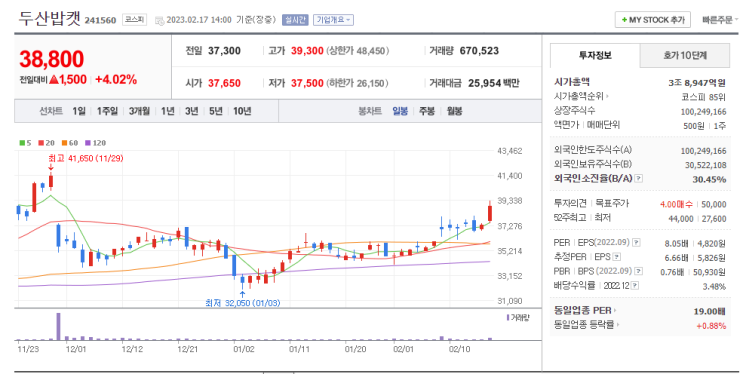Image resolution: width=743 pixels, height=374 pixels.
Task: Open the 동일업종 PER link
Action: pos(585,310)
